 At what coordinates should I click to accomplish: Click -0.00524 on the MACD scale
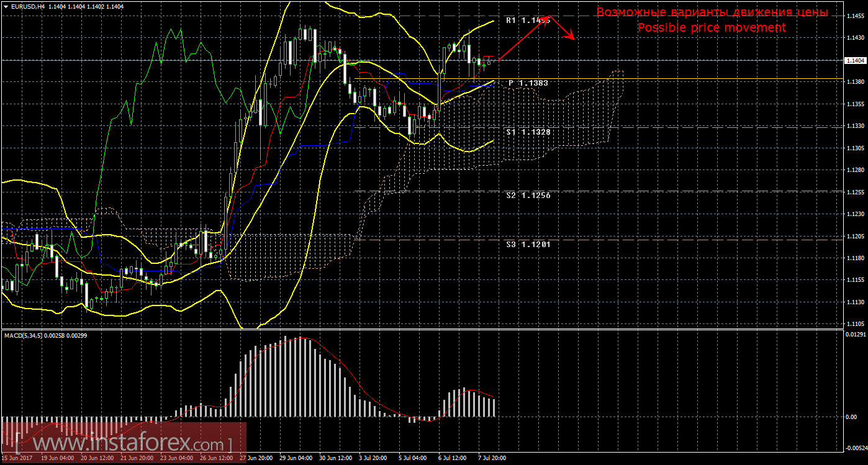(856, 447)
